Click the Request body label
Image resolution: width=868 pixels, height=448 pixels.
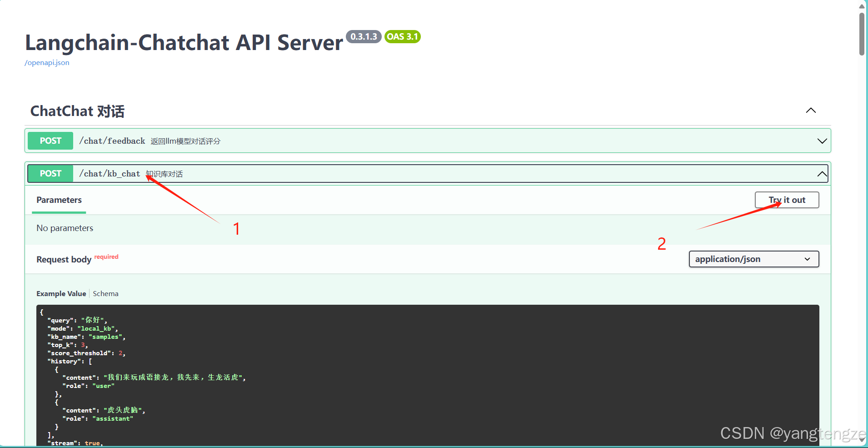tap(64, 260)
